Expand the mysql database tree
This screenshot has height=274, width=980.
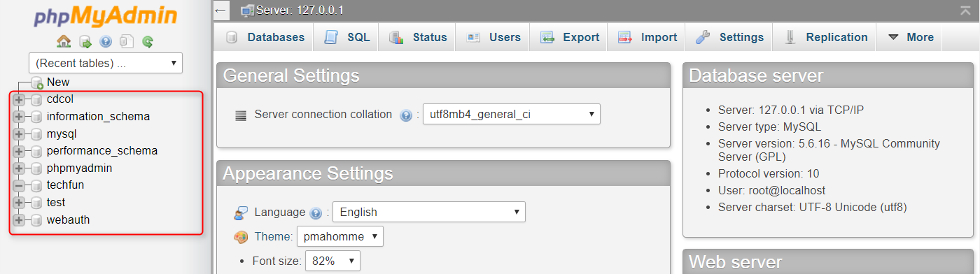click(19, 134)
